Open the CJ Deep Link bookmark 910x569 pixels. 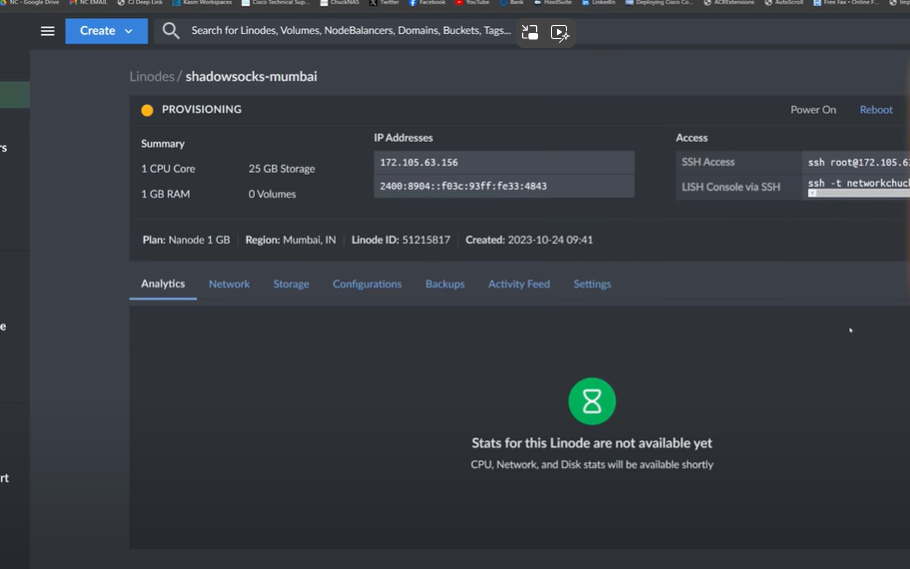click(140, 2)
